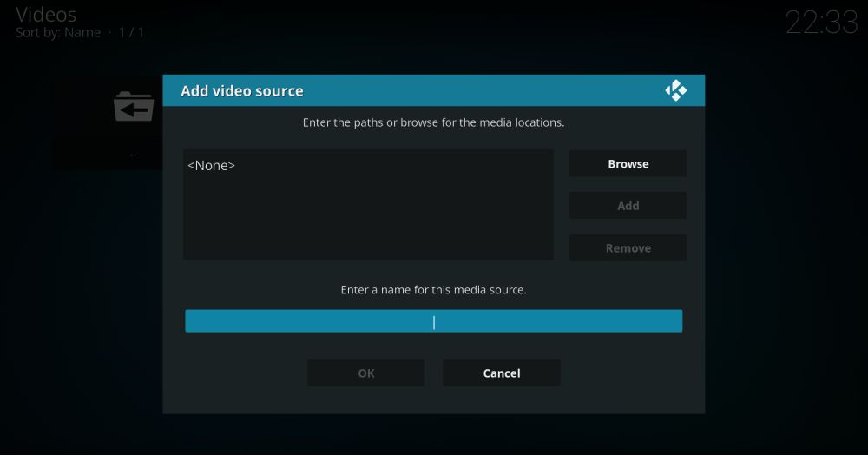Image resolution: width=868 pixels, height=455 pixels.
Task: Click the 'Enter a name for this media source' label
Action: click(433, 289)
